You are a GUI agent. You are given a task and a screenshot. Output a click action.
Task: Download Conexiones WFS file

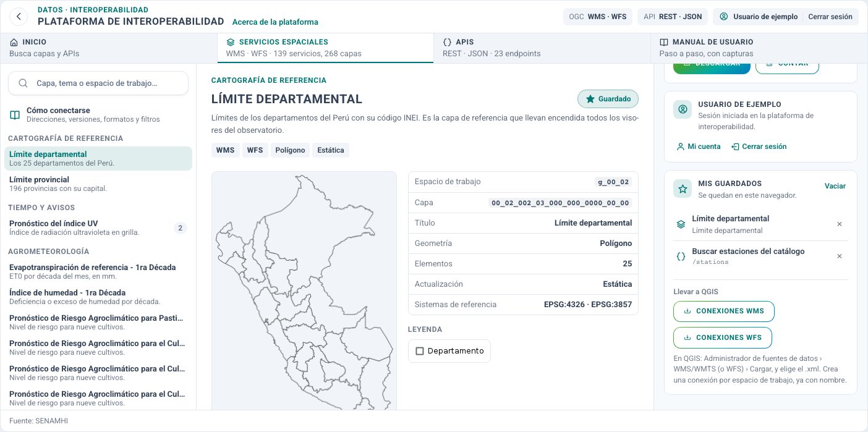pyautogui.click(x=723, y=338)
